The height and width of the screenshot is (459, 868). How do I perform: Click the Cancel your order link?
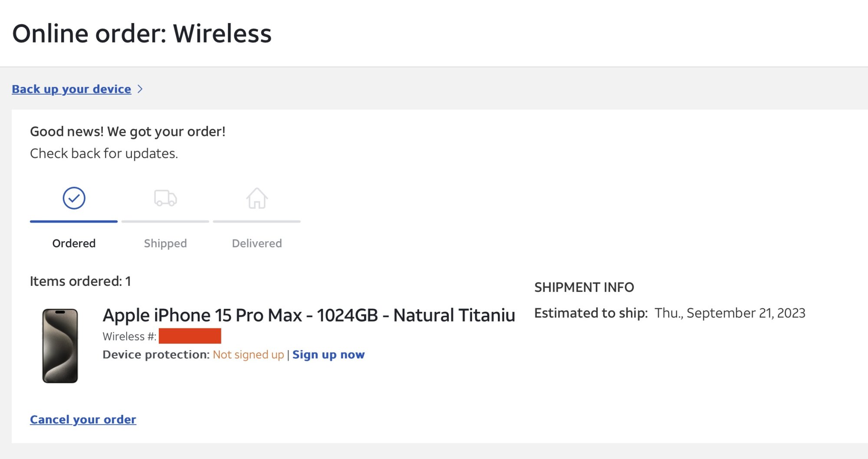point(83,420)
